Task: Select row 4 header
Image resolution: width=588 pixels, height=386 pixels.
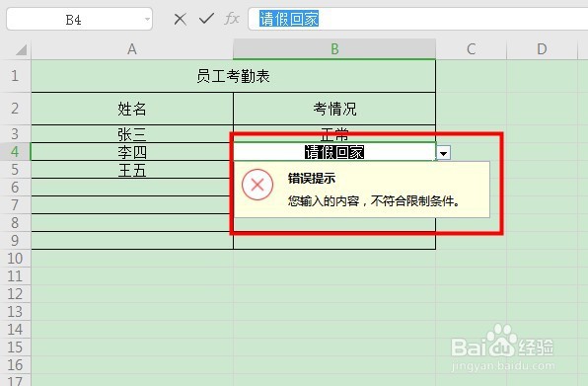Action: (15, 152)
